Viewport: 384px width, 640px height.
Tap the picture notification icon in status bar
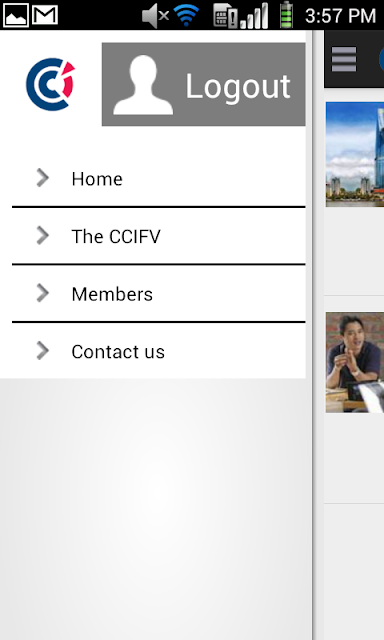click(16, 16)
